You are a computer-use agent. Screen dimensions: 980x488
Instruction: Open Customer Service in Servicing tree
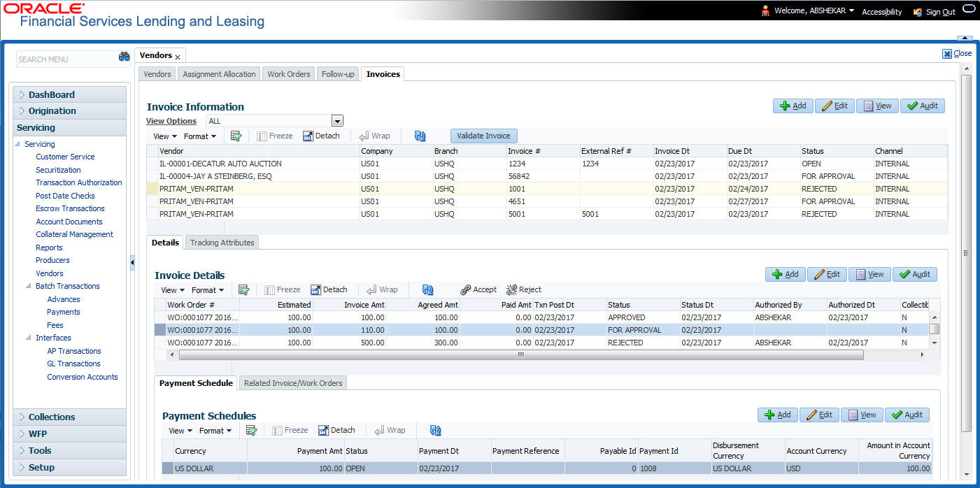[65, 157]
